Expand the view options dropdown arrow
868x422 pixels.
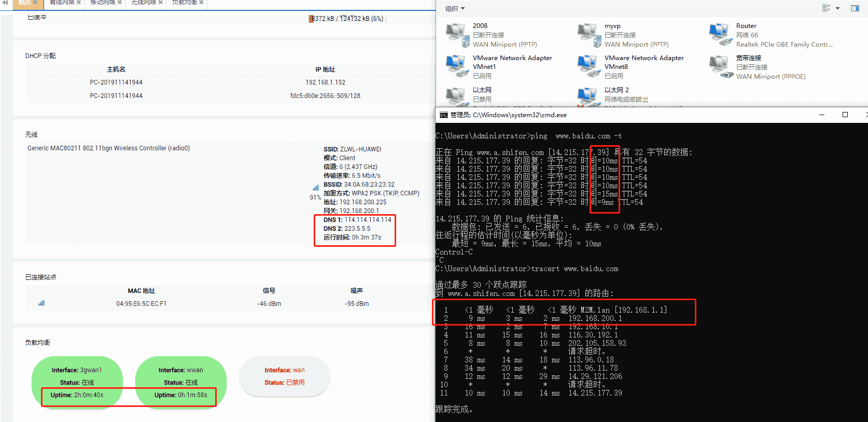[x=837, y=8]
